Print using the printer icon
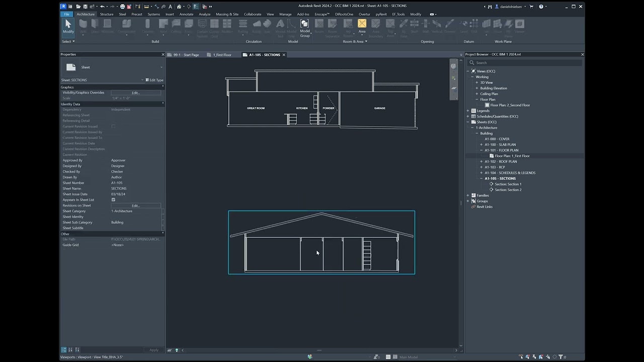Screen dimensions: 644x362 (122, 7)
